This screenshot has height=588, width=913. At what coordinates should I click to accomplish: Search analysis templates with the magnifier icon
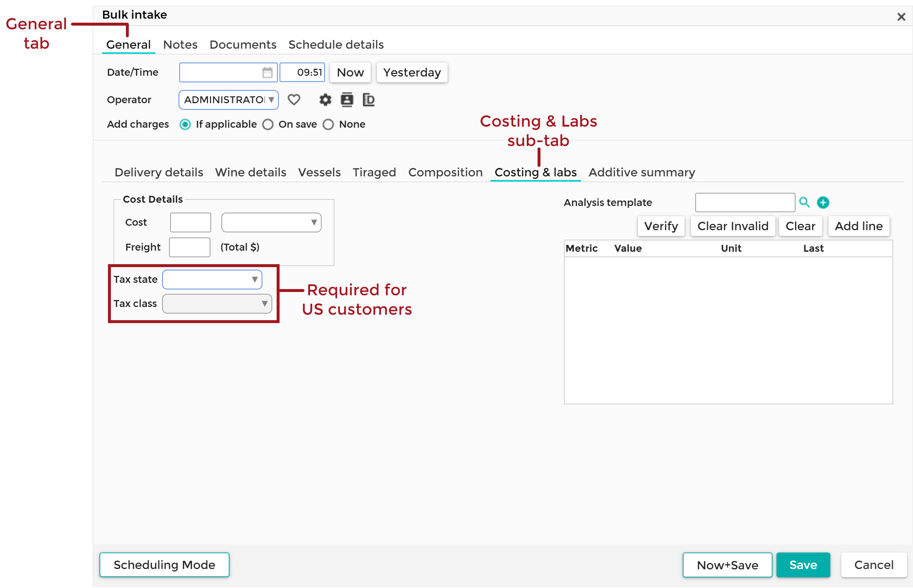pos(804,202)
